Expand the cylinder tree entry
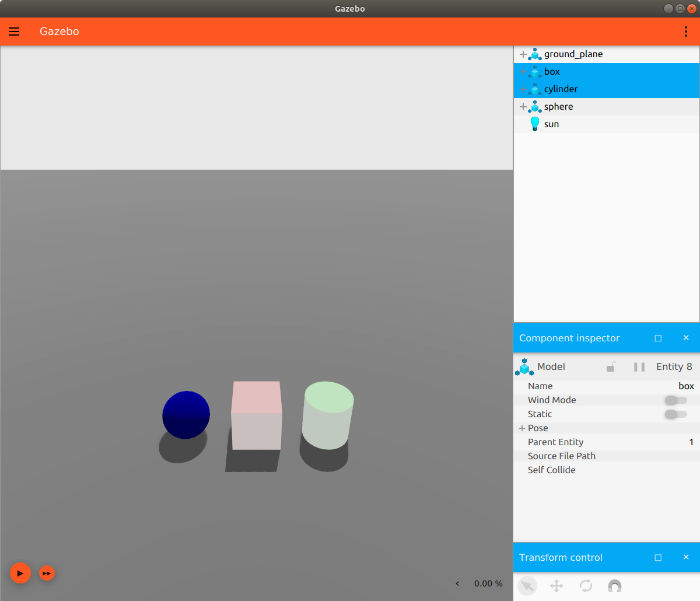 [523, 89]
